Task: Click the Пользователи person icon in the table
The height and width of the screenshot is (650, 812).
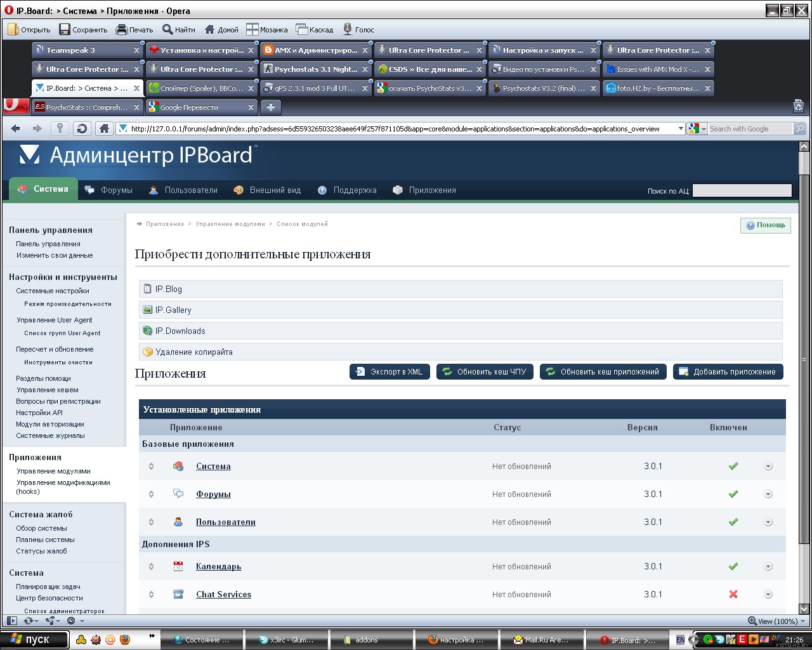Action: point(178,522)
